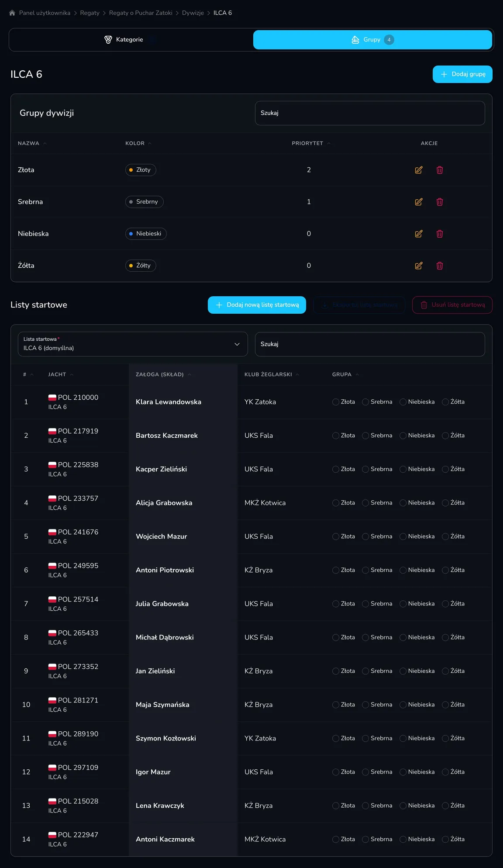Click the Złoty color badge
The height and width of the screenshot is (868, 503).
[x=141, y=170]
